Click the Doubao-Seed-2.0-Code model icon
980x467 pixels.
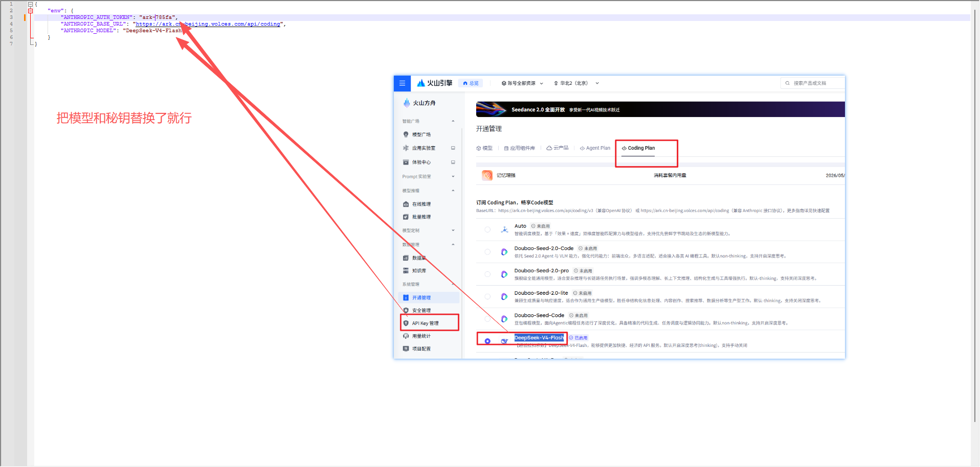pos(504,252)
